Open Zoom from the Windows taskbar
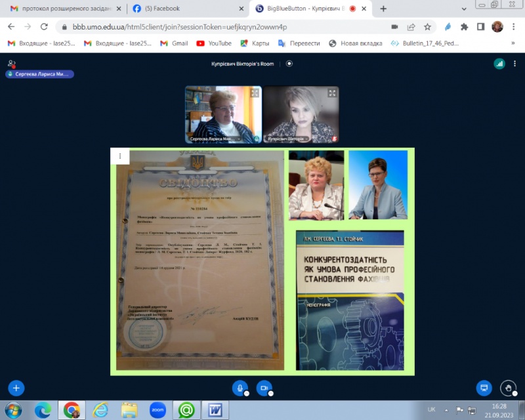Image resolution: width=525 pixels, height=420 pixels. click(x=157, y=410)
